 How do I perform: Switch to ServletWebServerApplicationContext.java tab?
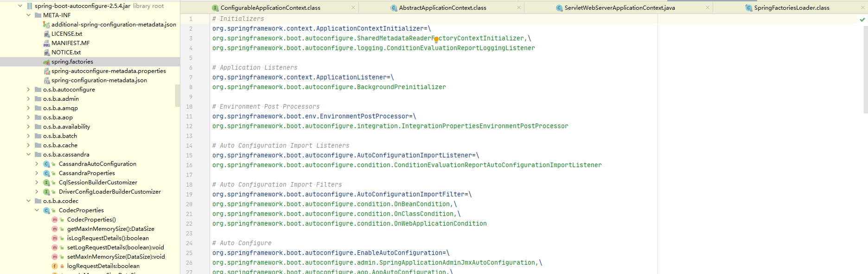pos(619,8)
